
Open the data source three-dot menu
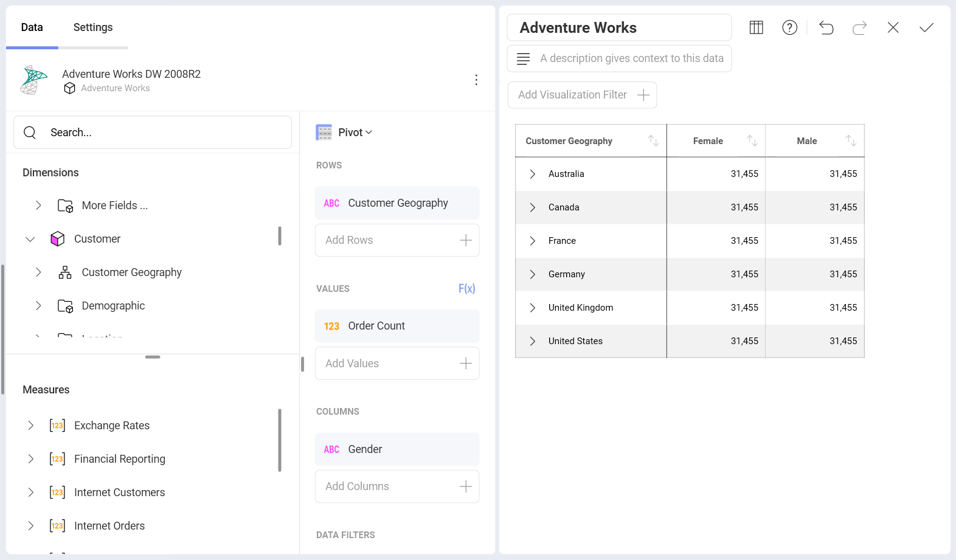[476, 80]
